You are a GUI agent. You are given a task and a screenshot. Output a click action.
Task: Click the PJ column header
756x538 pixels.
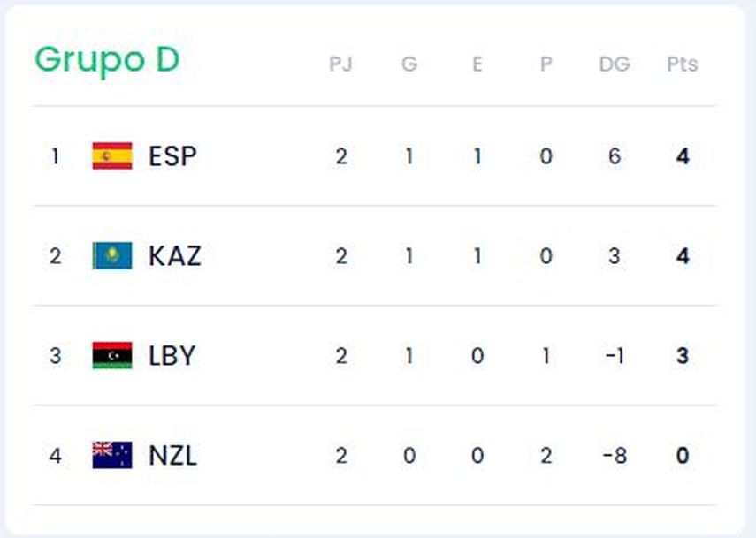tap(340, 64)
